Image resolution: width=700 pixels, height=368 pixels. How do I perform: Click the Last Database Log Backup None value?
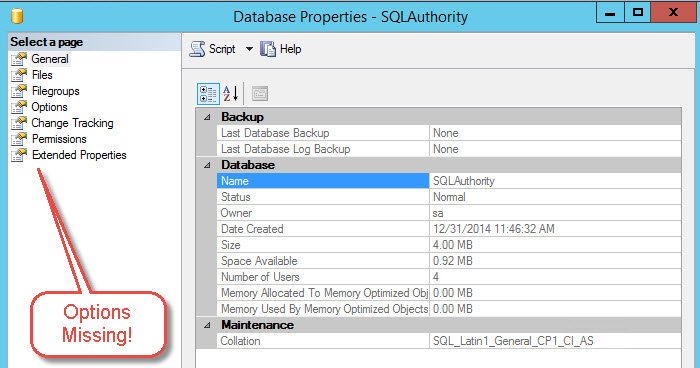coord(446,149)
